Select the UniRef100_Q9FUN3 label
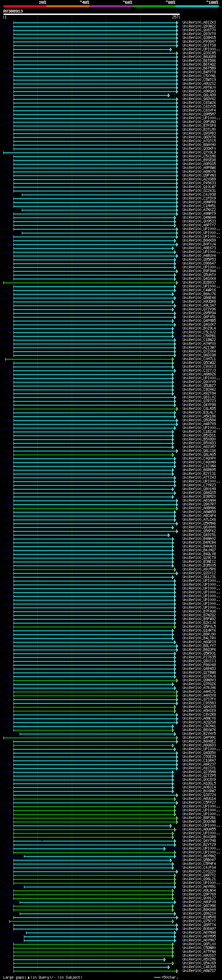The image size is (222, 980). (x=199, y=122)
